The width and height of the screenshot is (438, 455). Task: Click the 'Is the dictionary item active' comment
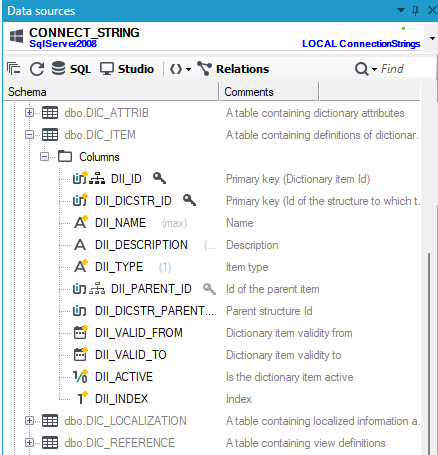pyautogui.click(x=290, y=377)
